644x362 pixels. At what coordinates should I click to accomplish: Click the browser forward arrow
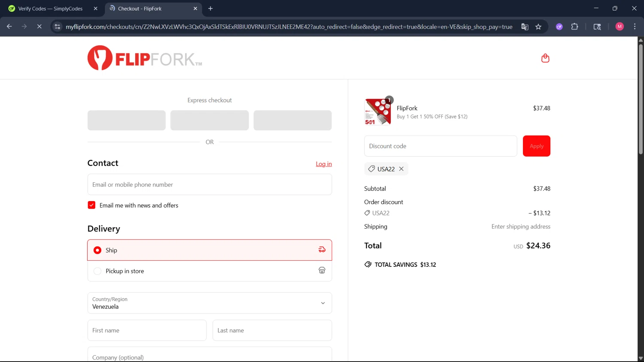pyautogui.click(x=24, y=27)
